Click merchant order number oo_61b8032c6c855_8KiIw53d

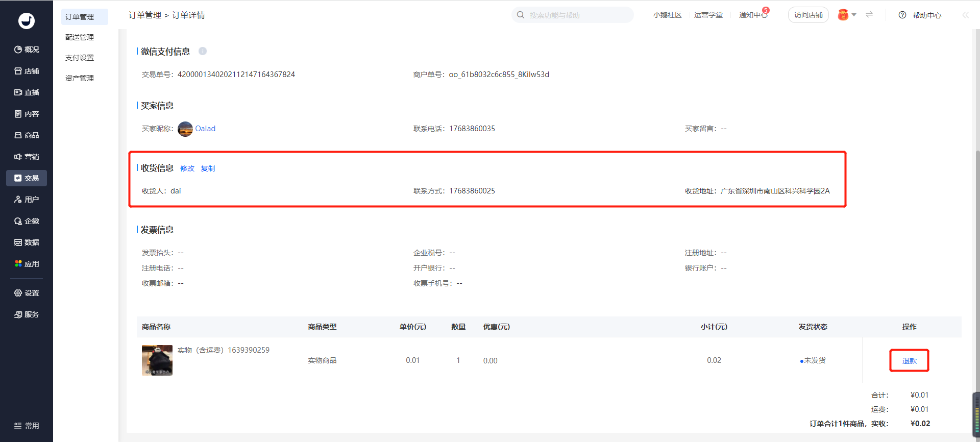499,75
